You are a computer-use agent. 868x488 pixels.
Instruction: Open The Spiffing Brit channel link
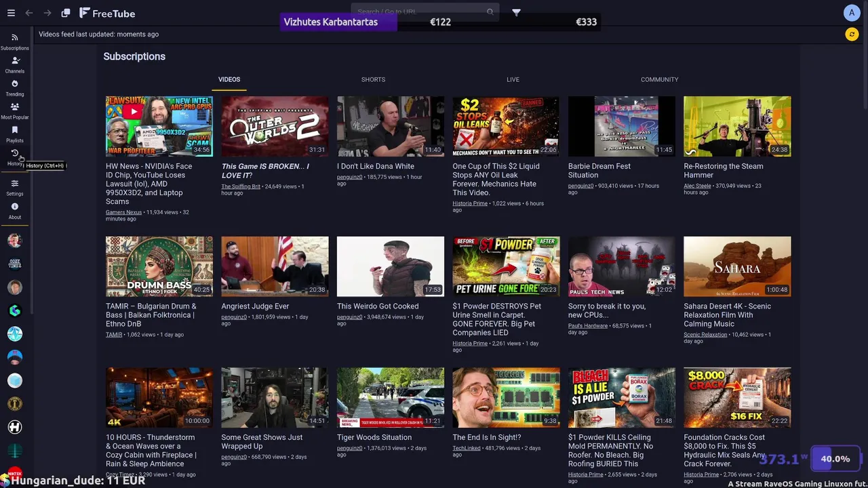click(241, 186)
